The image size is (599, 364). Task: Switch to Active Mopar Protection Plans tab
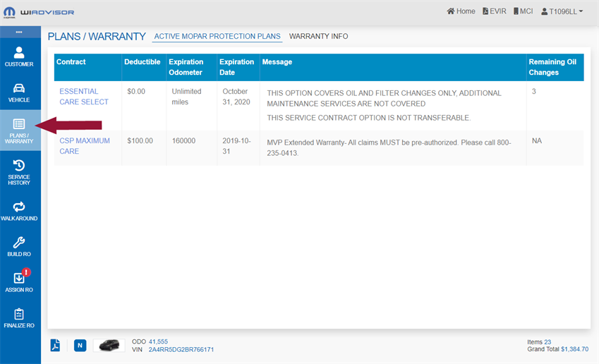point(217,36)
